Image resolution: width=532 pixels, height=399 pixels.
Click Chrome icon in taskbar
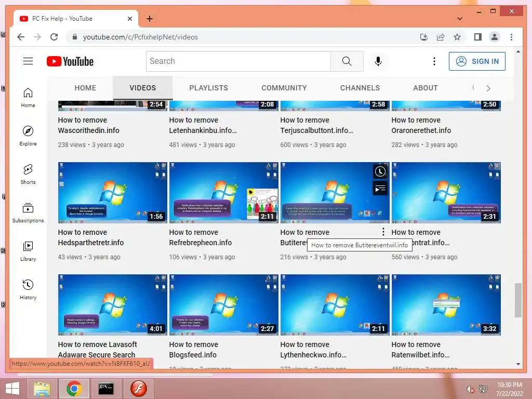coord(74,389)
